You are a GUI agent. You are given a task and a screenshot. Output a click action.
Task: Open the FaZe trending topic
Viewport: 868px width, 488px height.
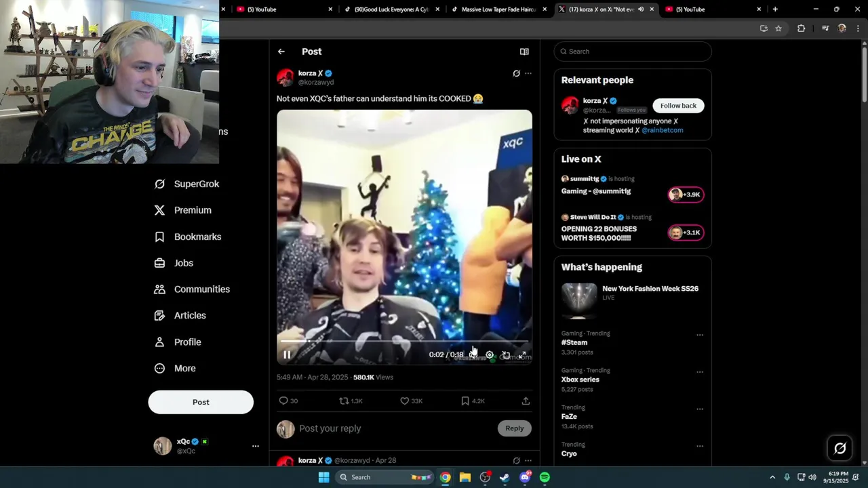tap(569, 417)
